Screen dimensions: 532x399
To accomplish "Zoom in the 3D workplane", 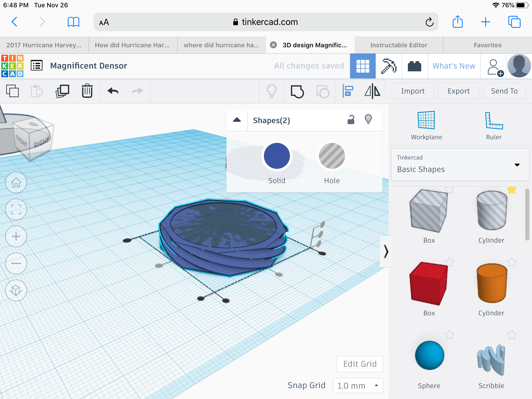I will (16, 236).
